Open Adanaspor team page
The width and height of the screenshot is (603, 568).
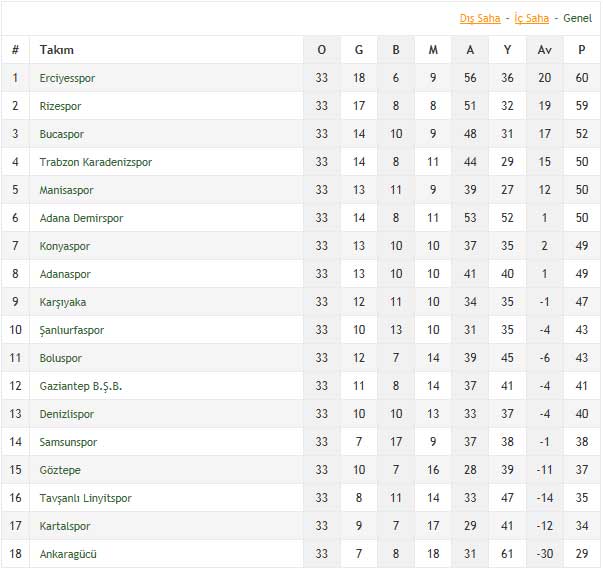65,274
